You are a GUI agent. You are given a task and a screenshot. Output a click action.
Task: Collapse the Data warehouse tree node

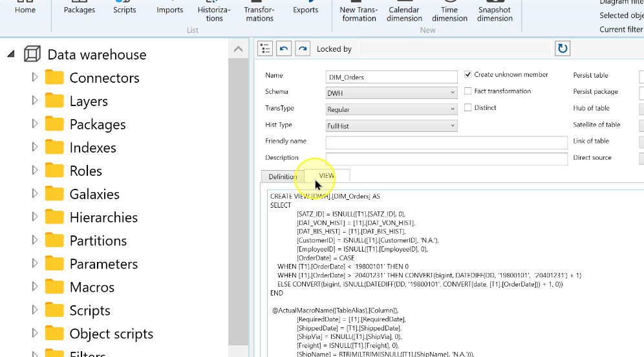(11, 54)
